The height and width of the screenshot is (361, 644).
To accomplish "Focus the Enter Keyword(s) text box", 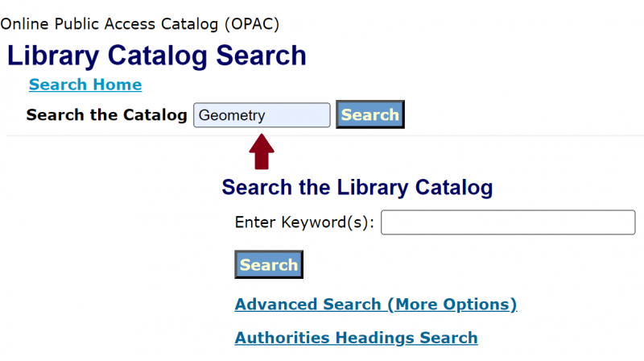I will pyautogui.click(x=508, y=222).
